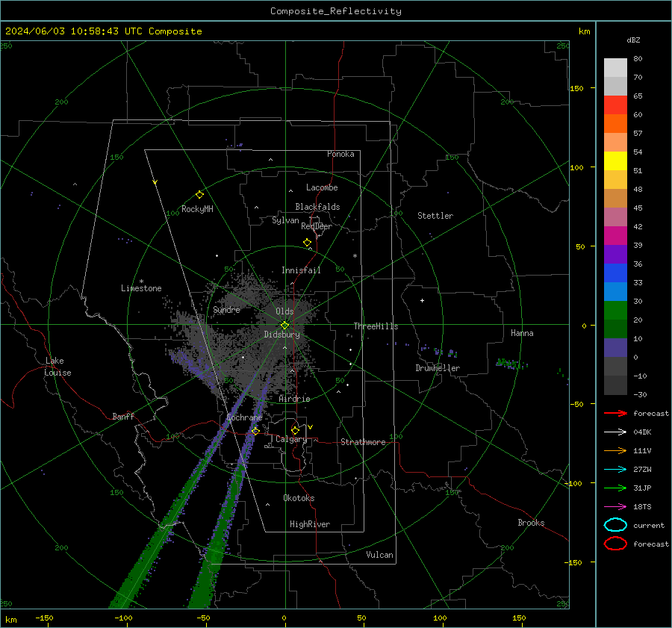
Task: Click the 36 dBZ purple color swatch
Action: (615, 254)
